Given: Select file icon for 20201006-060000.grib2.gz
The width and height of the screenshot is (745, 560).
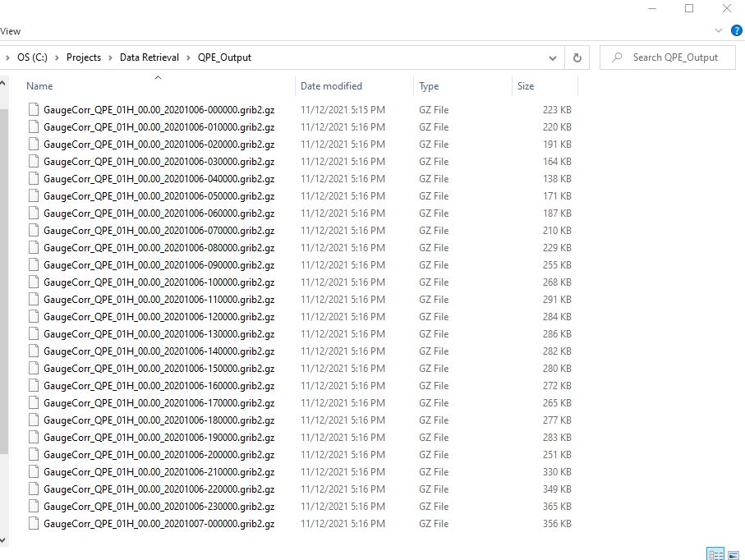Looking at the screenshot, I should tap(33, 213).
